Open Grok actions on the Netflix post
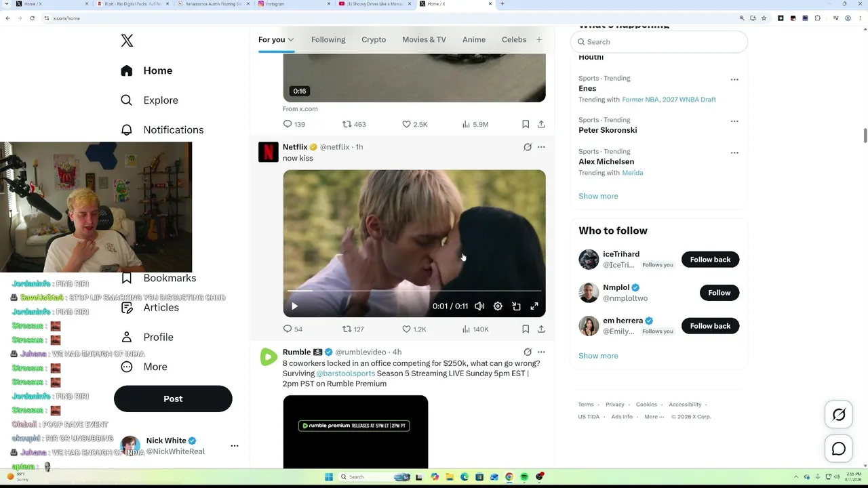The width and height of the screenshot is (868, 488). 528,147
